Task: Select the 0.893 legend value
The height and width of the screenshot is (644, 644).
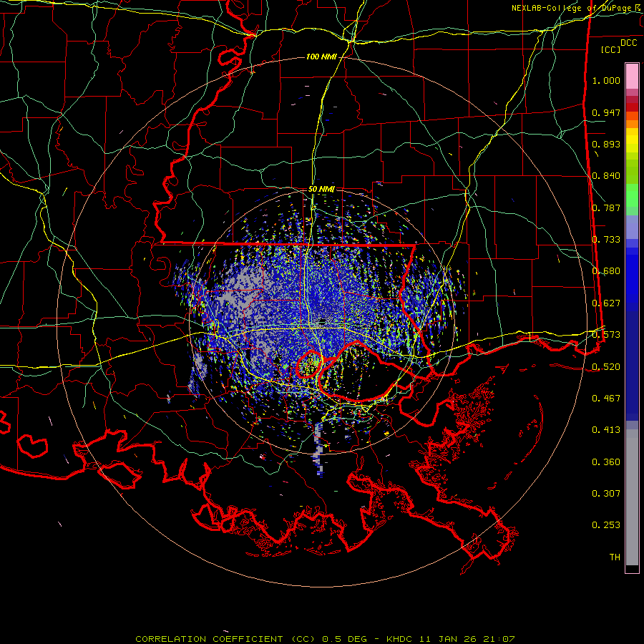Action: [x=606, y=144]
